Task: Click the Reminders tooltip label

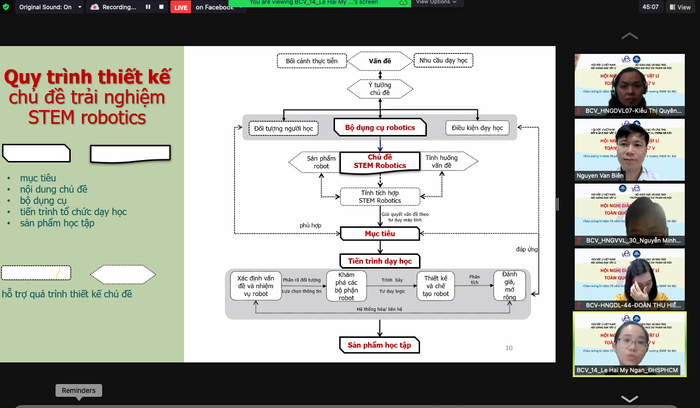Action: tap(77, 390)
